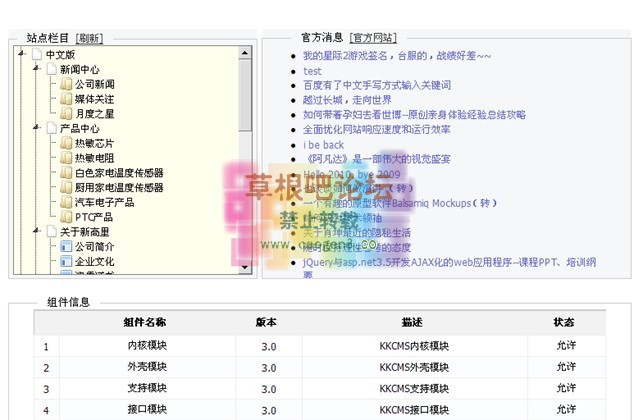Screen dimensions: 638x420
Task: Click the 刷新 refresh link
Action: point(88,38)
